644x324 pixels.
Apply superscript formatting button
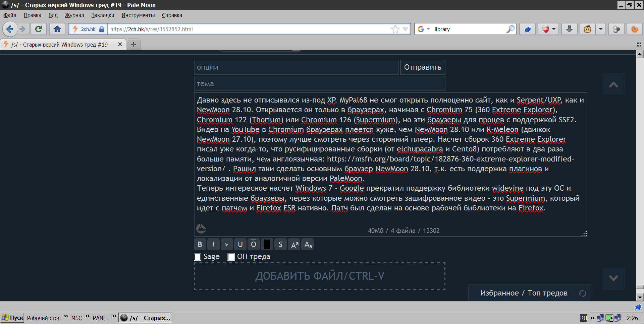tap(294, 245)
